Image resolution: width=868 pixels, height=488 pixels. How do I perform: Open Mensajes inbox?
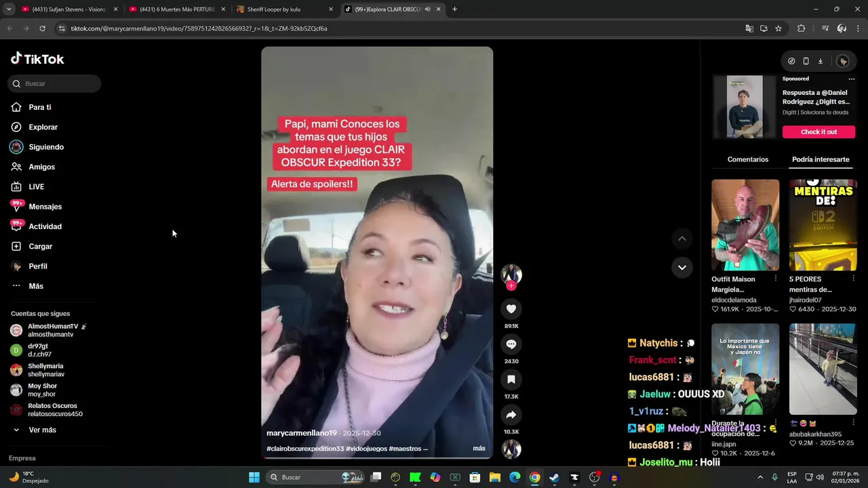click(x=45, y=207)
